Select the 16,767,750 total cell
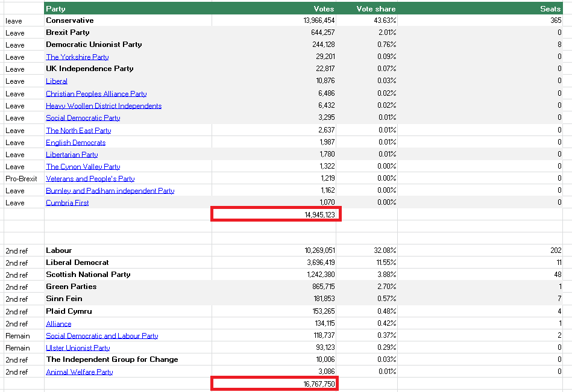 [x=274, y=384]
